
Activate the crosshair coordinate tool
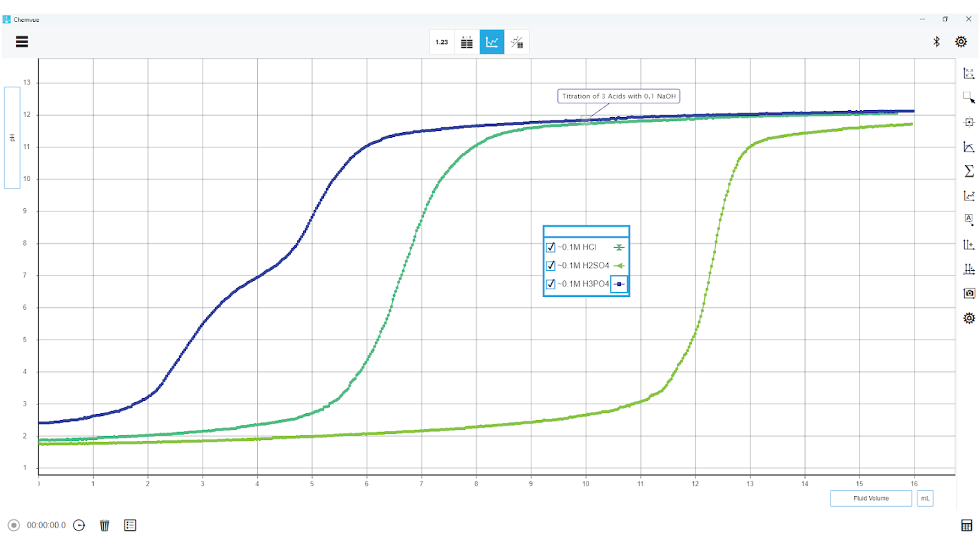(x=969, y=122)
